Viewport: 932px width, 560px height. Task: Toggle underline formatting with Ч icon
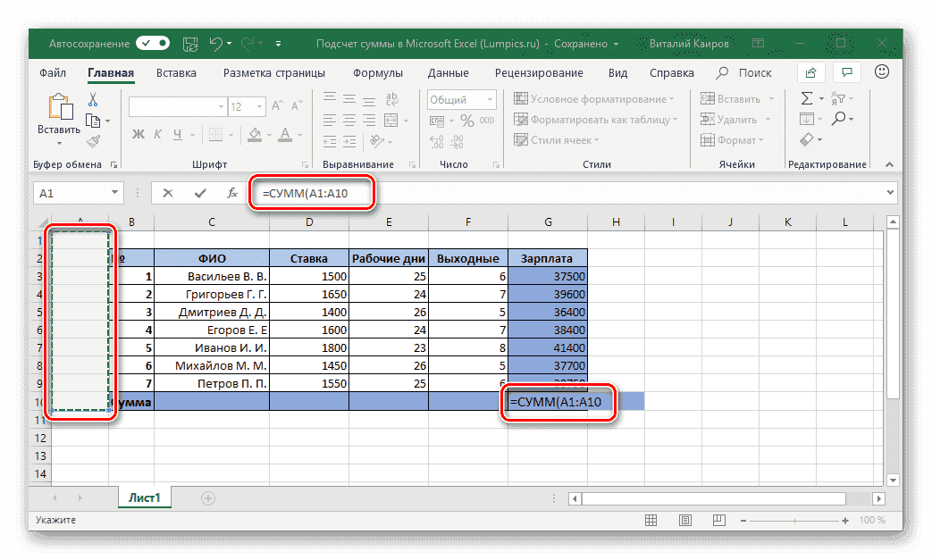pos(178,134)
